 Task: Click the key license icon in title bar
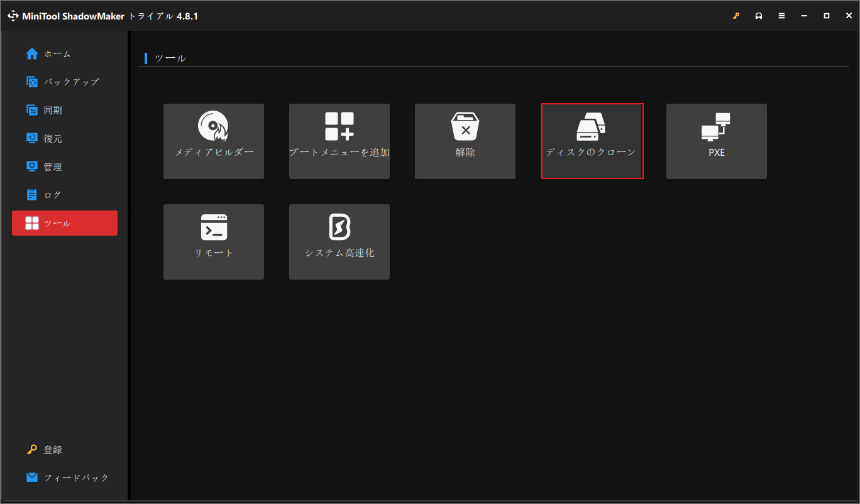736,16
